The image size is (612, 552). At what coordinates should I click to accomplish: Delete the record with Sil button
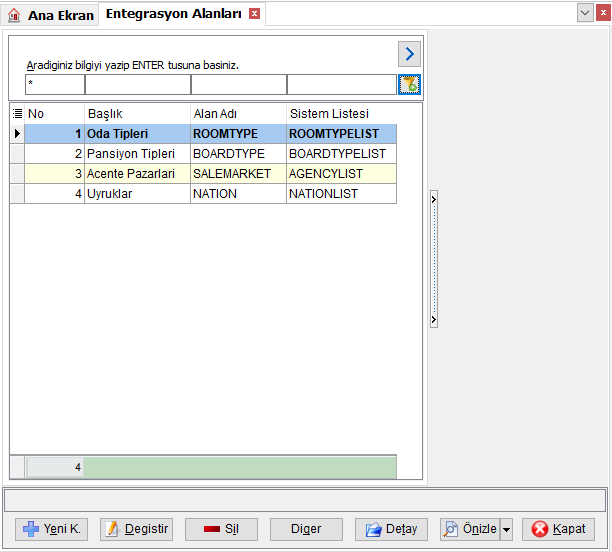tap(221, 529)
